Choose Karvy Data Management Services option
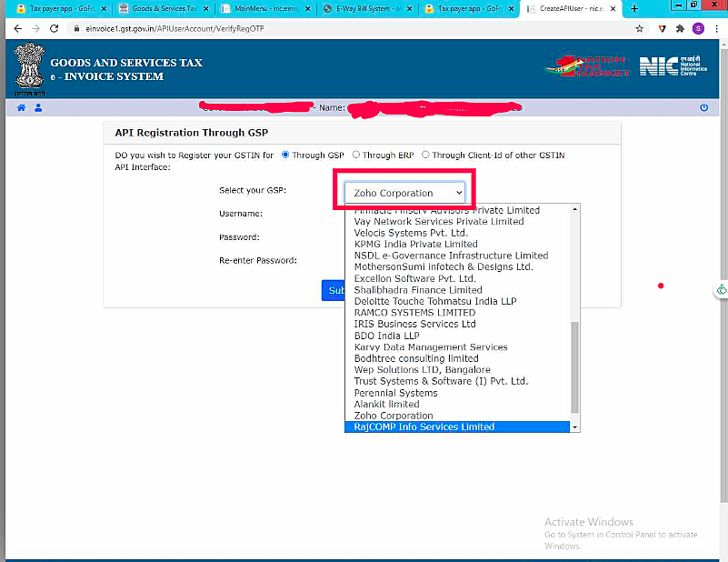728x562 pixels. point(457,347)
